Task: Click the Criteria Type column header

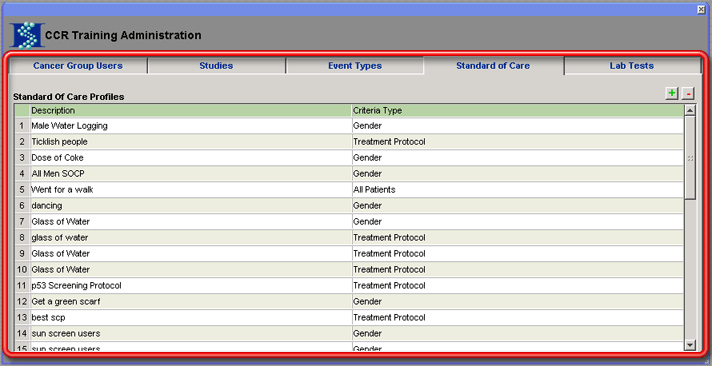Action: 518,111
